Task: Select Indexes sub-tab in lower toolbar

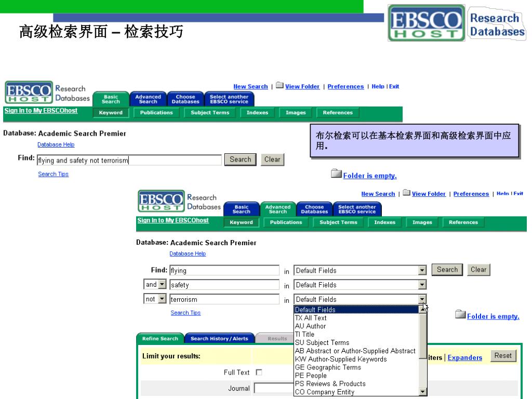Action: point(385,222)
